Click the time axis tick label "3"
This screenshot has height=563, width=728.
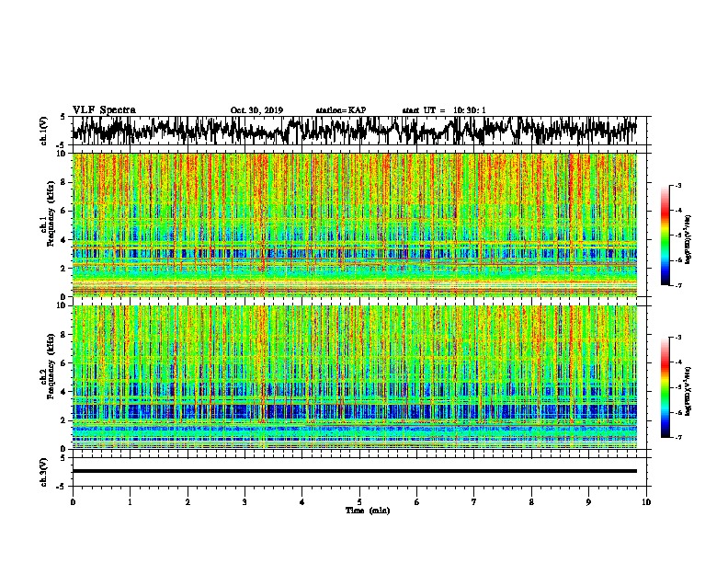pyautogui.click(x=245, y=502)
